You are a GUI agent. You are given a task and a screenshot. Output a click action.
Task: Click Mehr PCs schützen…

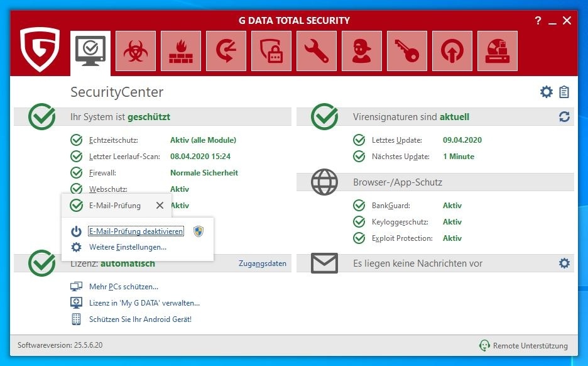(x=123, y=287)
